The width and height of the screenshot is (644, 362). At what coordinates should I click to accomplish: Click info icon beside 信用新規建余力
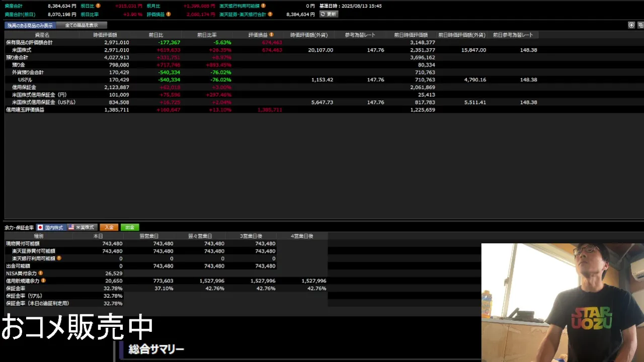pyautogui.click(x=43, y=281)
